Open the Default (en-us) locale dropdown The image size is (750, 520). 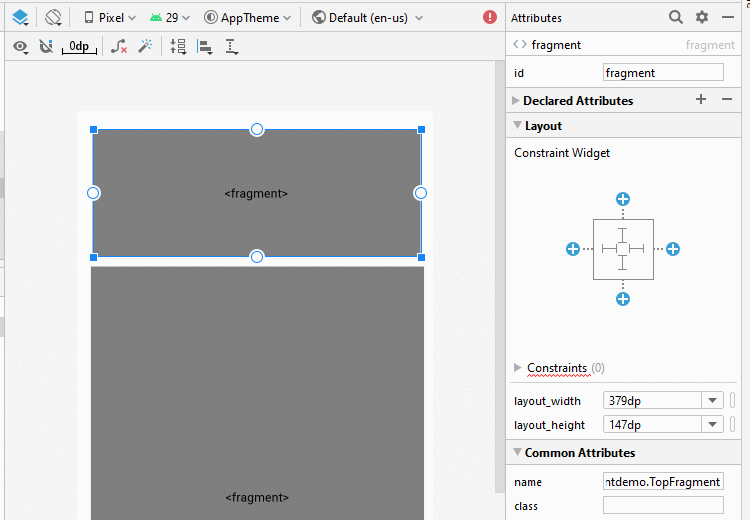click(367, 18)
